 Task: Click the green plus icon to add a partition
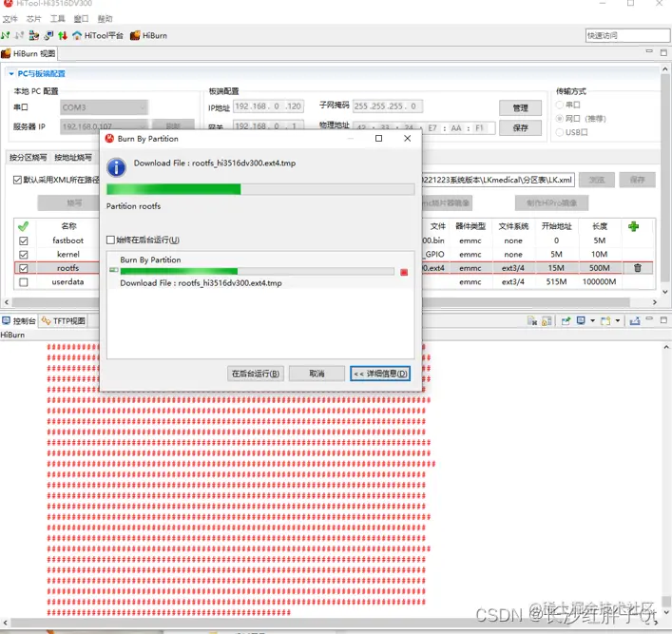click(x=633, y=226)
